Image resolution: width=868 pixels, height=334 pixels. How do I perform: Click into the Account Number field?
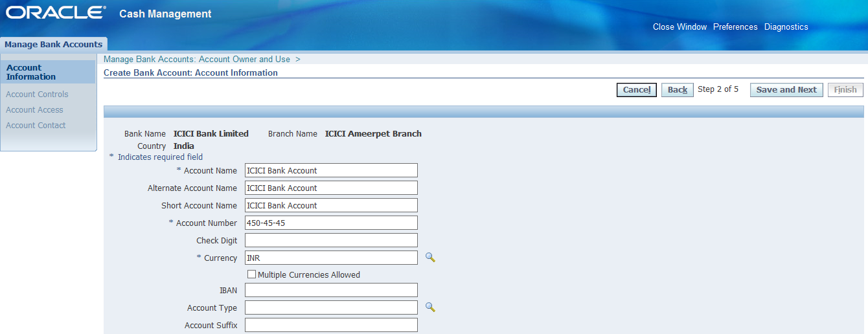coord(331,223)
